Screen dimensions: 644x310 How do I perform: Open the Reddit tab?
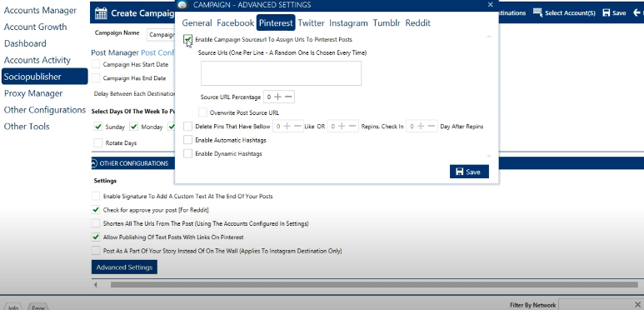click(417, 23)
